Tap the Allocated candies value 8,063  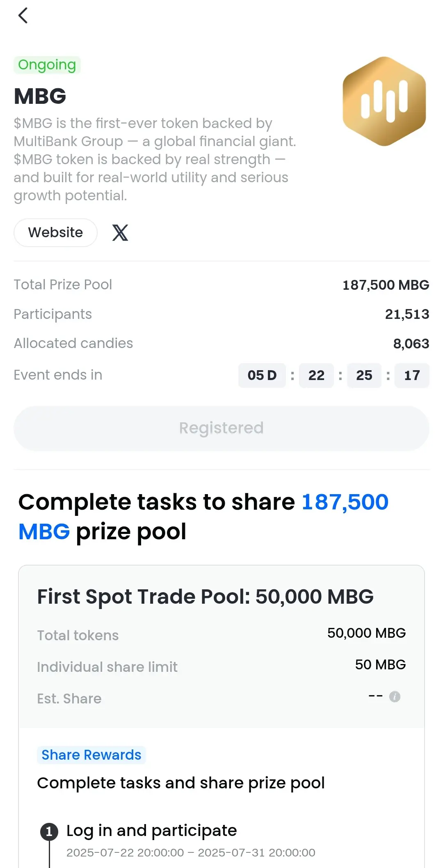[411, 344]
